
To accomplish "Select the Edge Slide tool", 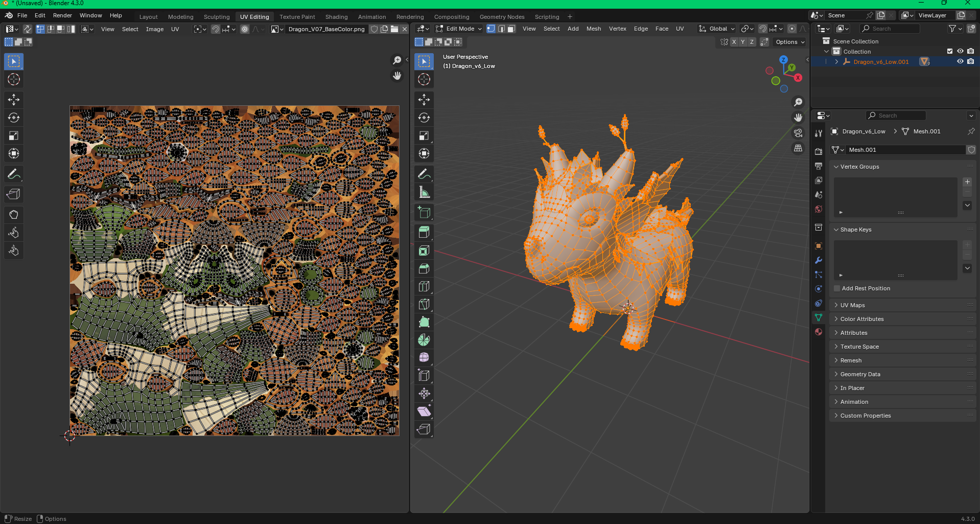I will 424,375.
